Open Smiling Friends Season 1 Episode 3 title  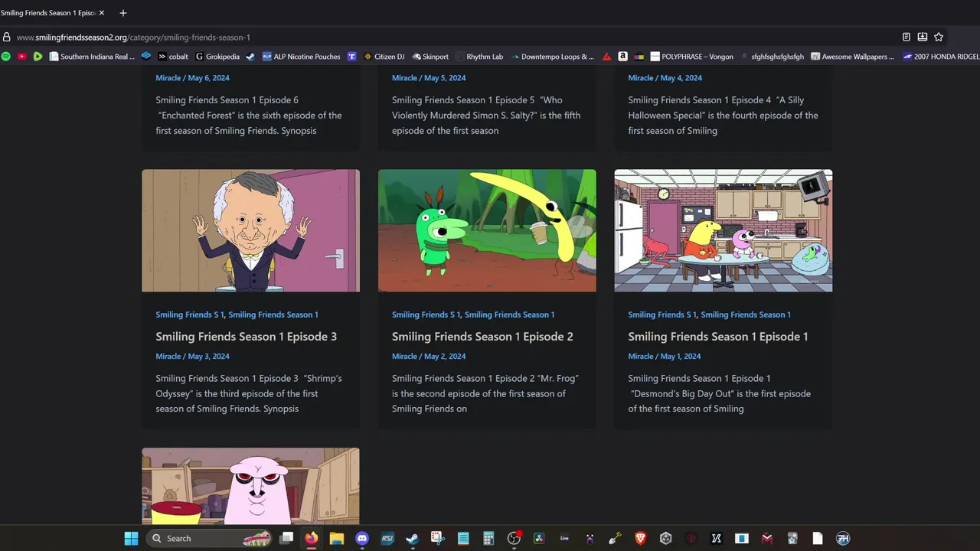(x=247, y=337)
